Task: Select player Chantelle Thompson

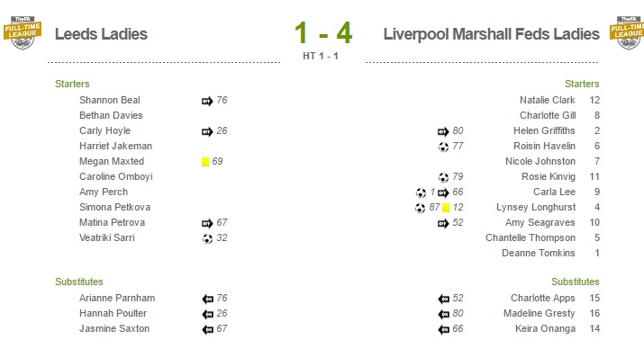Action: tap(531, 237)
